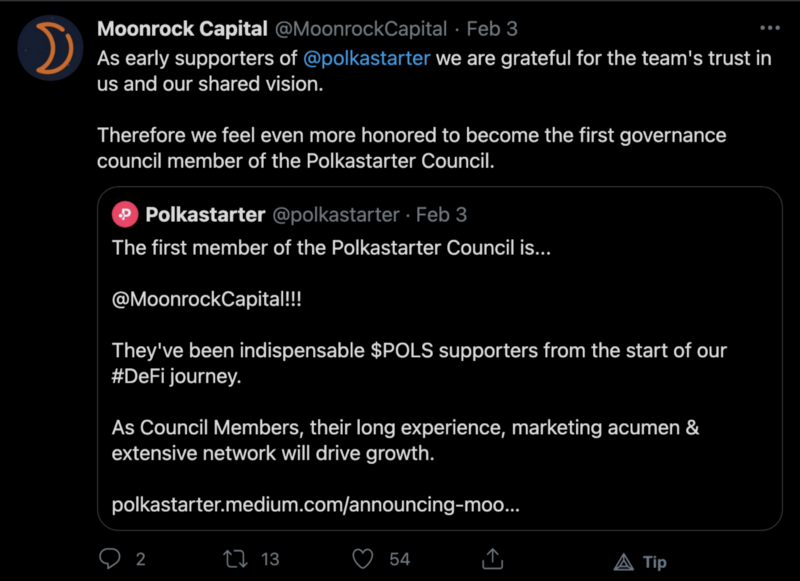Viewport: 800px width, 581px height.
Task: Select the Tip label text
Action: (x=655, y=562)
